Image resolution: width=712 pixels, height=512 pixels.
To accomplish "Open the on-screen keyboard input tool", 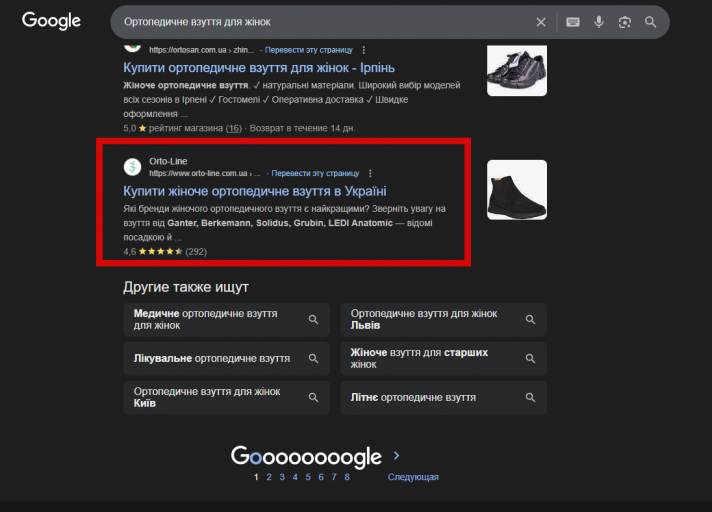I will (573, 22).
